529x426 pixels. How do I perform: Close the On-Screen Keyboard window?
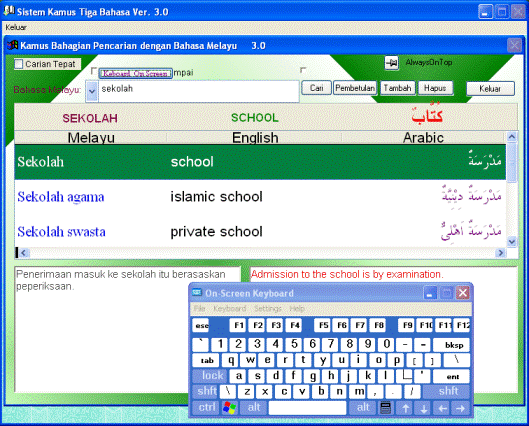tap(463, 293)
